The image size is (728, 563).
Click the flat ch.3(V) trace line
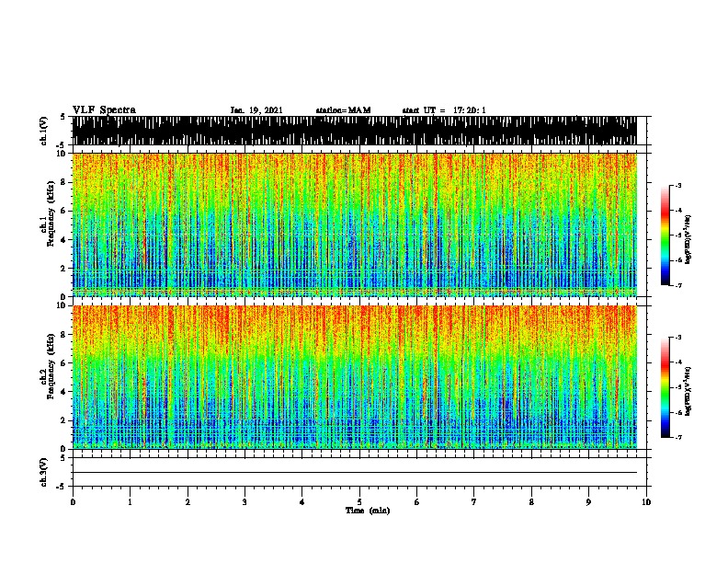355,473
